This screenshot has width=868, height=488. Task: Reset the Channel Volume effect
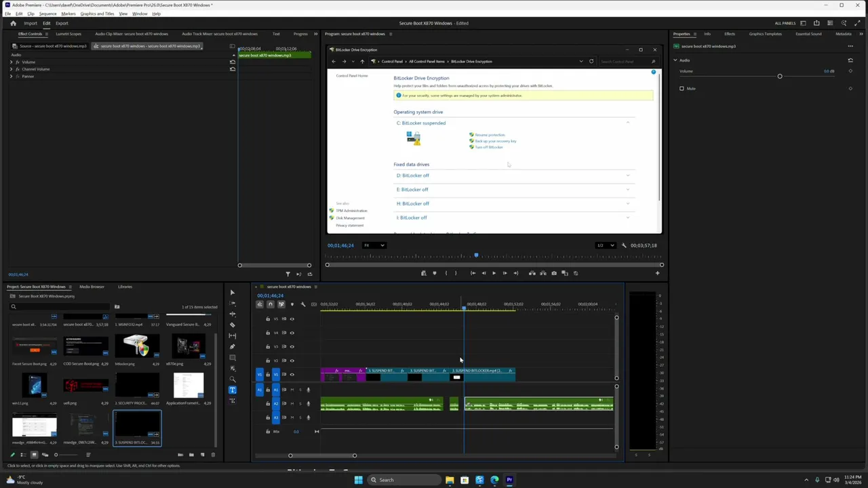(x=233, y=69)
